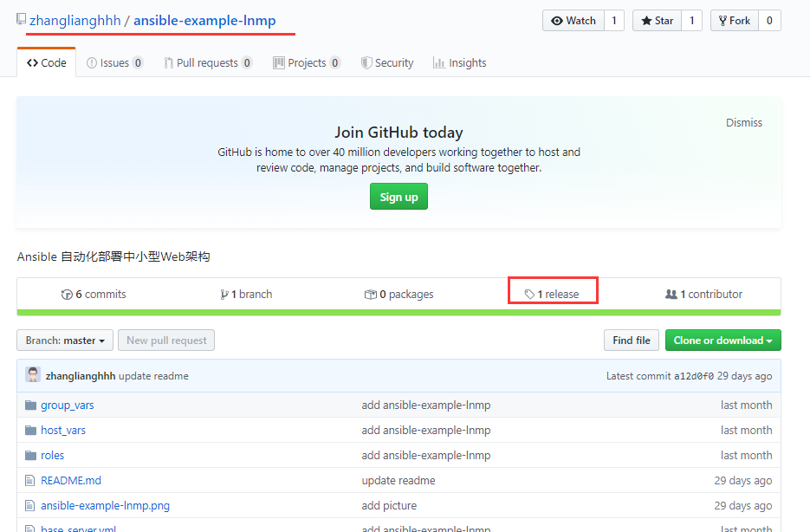Expand the Branch: master dropdown
This screenshot has height=532, width=810.
[65, 341]
